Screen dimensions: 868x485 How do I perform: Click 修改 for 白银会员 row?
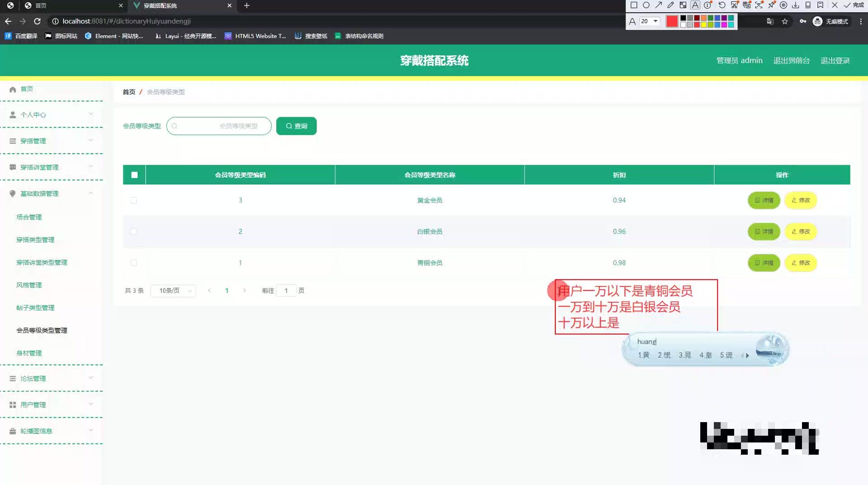(801, 231)
